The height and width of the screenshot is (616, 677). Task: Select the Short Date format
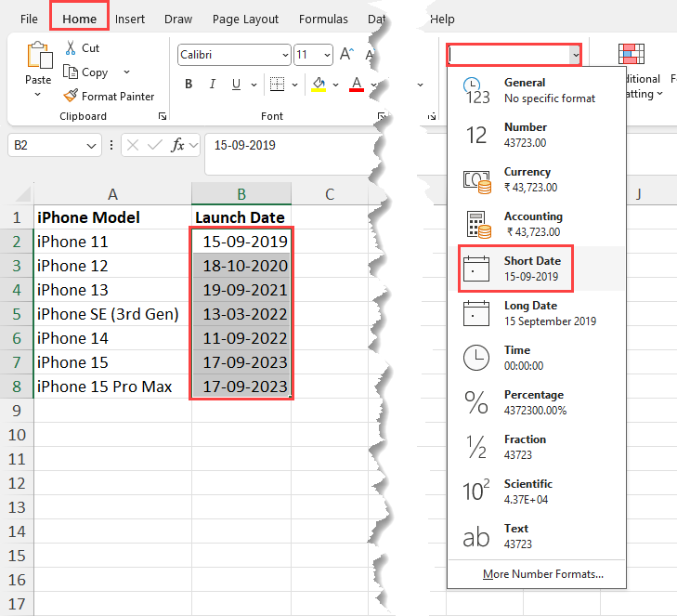(x=537, y=269)
